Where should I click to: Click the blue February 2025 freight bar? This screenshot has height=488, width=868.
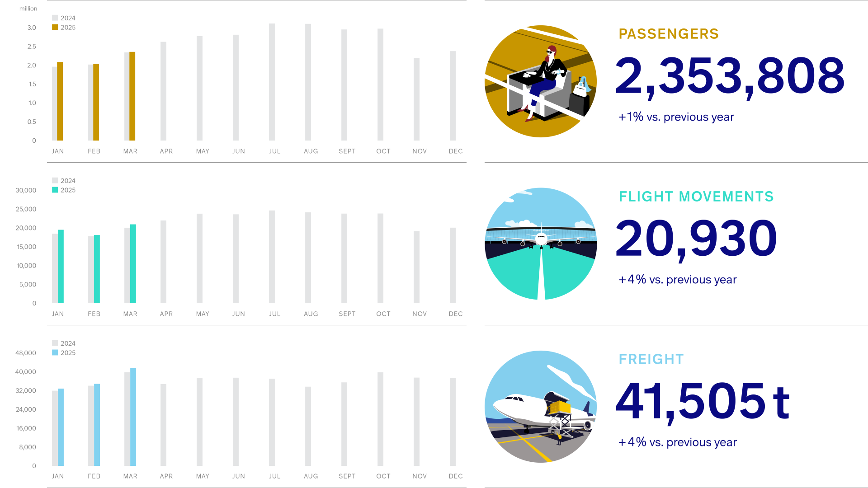click(97, 425)
